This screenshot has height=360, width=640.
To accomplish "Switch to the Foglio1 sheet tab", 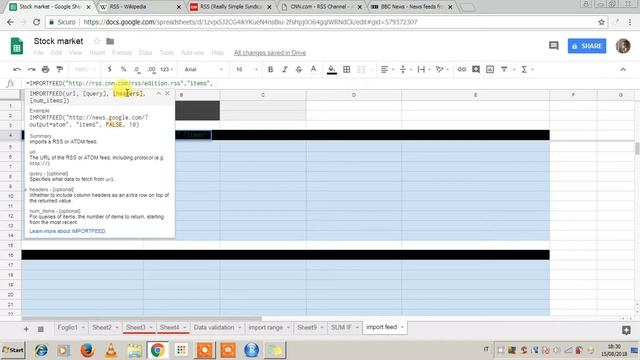I will [x=71, y=327].
